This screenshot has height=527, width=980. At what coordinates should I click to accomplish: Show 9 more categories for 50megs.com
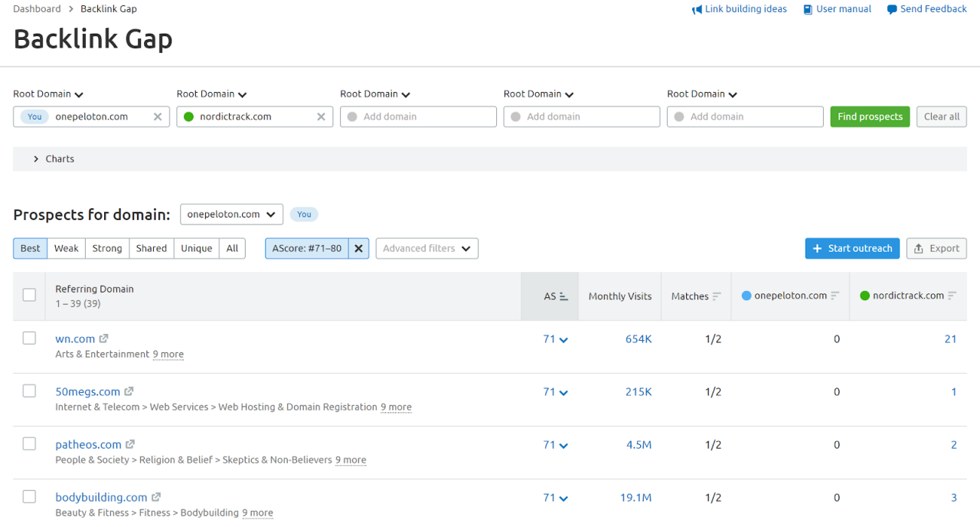click(x=396, y=408)
